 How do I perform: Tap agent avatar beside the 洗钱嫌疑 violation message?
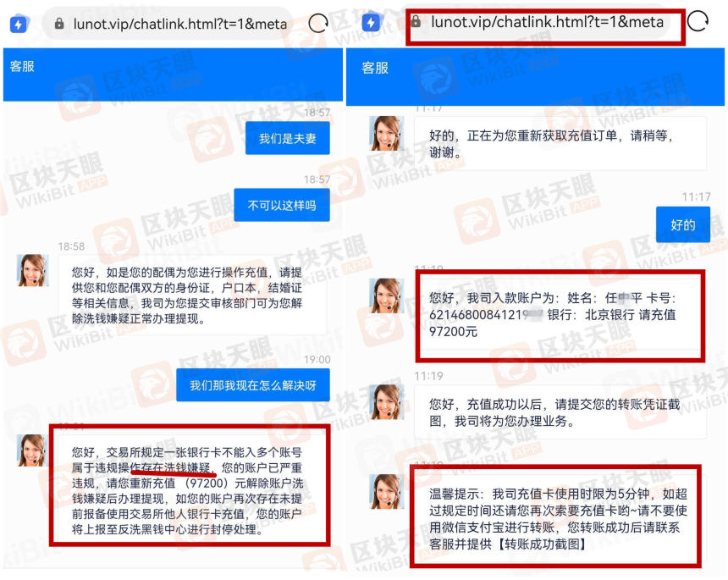point(33,450)
